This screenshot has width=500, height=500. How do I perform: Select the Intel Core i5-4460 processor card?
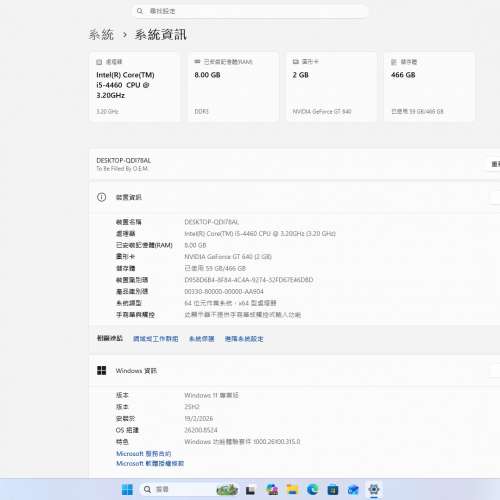pyautogui.click(x=135, y=87)
